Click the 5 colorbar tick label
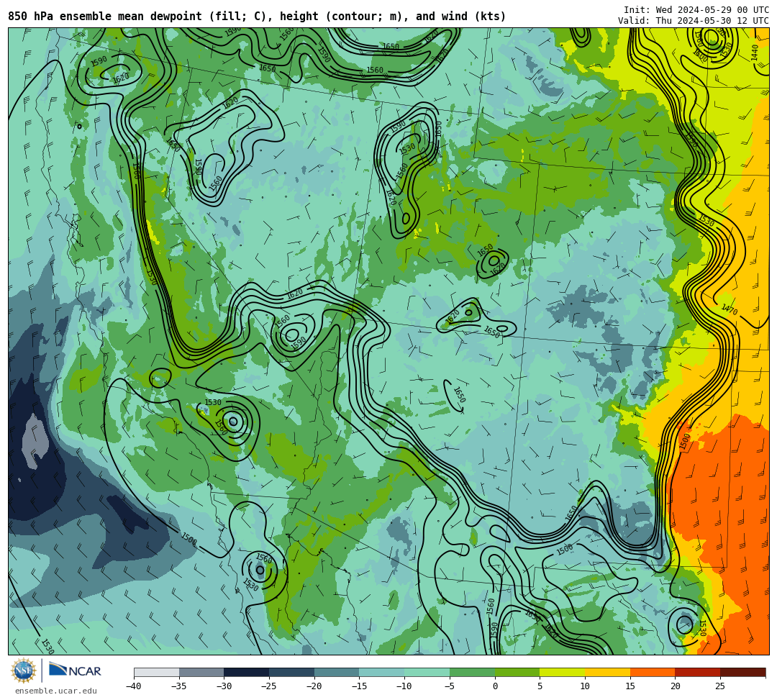 pyautogui.click(x=540, y=686)
